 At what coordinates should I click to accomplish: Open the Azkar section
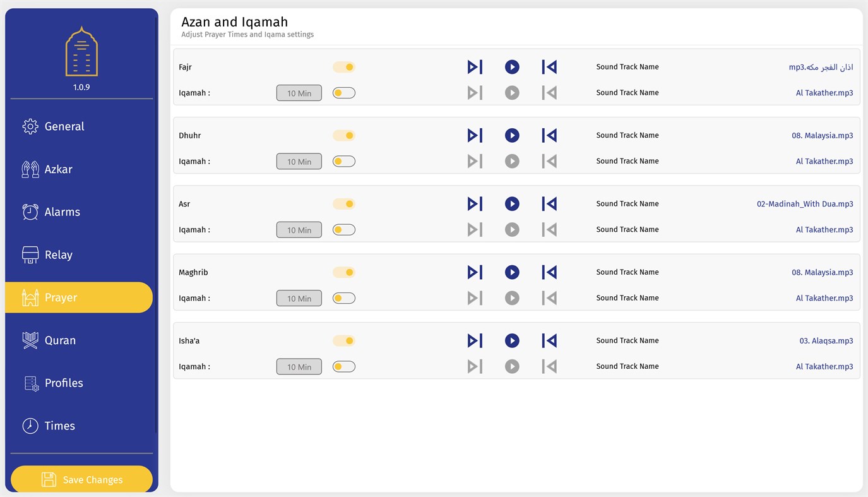[58, 169]
